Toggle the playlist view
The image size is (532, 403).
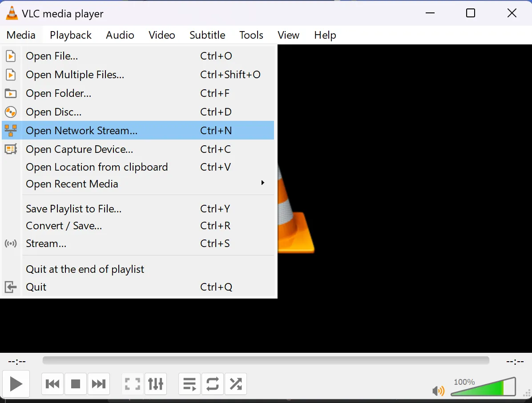(x=189, y=384)
